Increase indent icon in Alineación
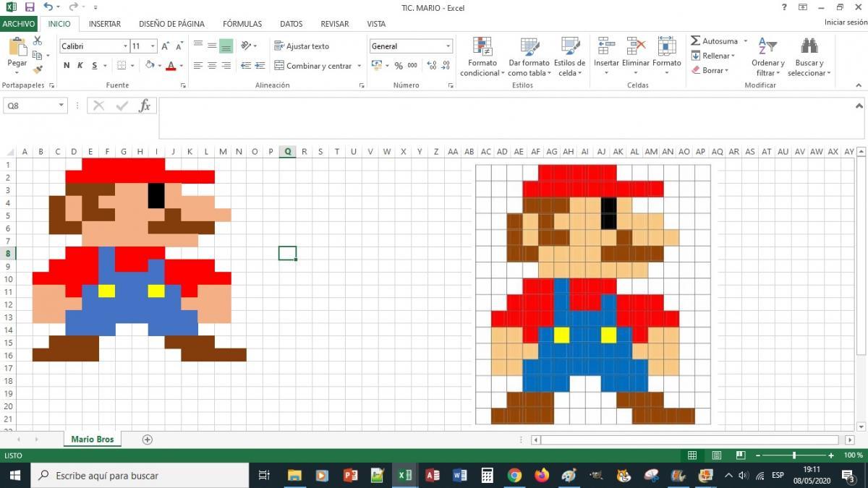The width and height of the screenshot is (868, 488). click(260, 65)
